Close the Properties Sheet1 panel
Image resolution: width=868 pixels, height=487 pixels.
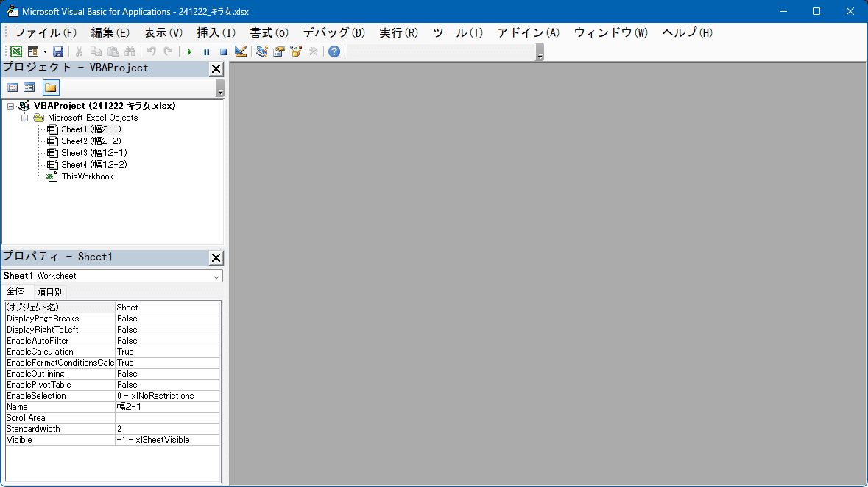click(x=216, y=258)
